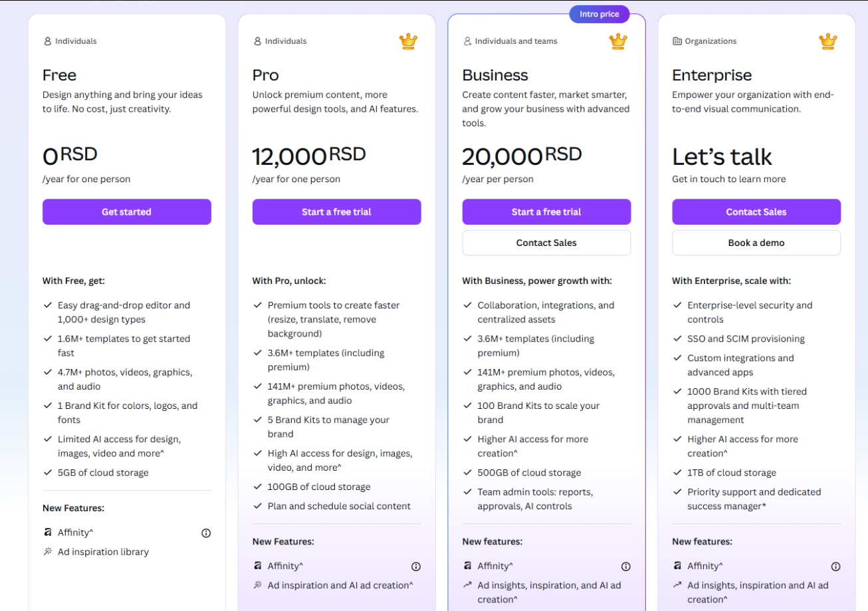
Task: Click the Intro price badge
Action: (599, 14)
